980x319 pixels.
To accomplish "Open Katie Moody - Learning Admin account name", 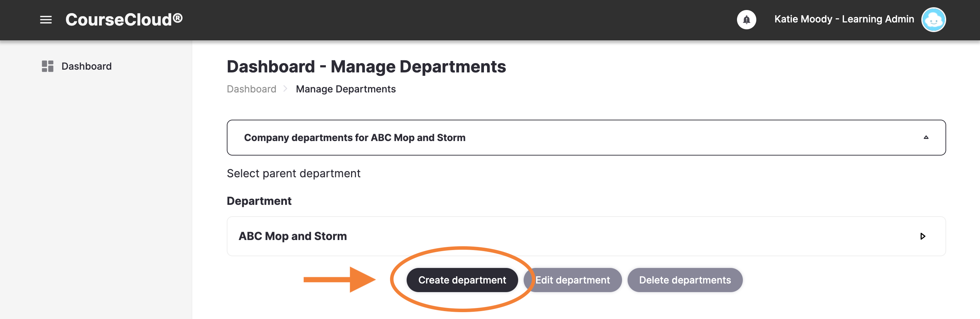I will click(x=844, y=19).
